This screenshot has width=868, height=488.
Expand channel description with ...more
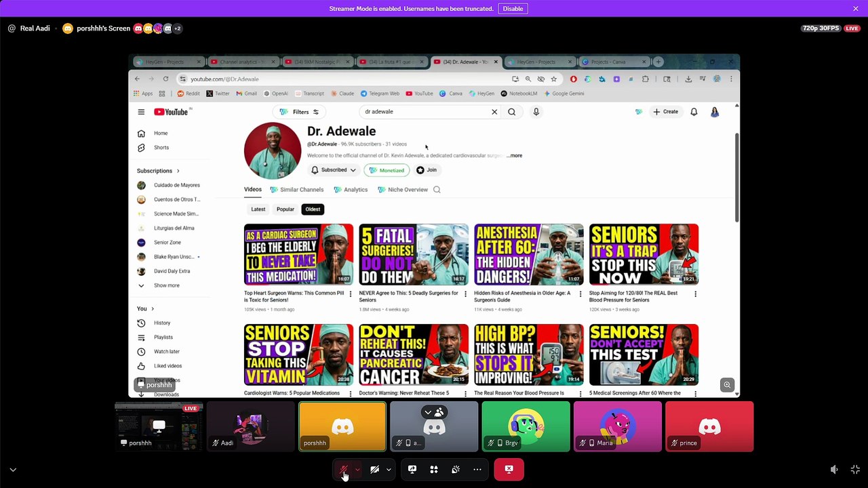click(x=515, y=156)
